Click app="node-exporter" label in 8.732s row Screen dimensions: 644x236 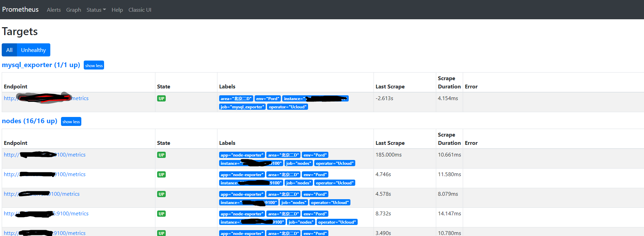click(x=242, y=214)
